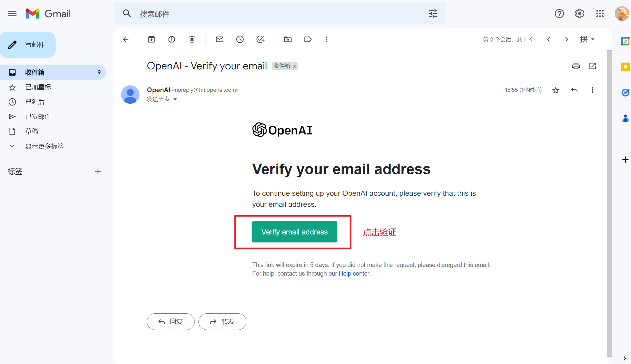Open the 拼 sorting dropdown
631x364 pixels.
click(587, 39)
